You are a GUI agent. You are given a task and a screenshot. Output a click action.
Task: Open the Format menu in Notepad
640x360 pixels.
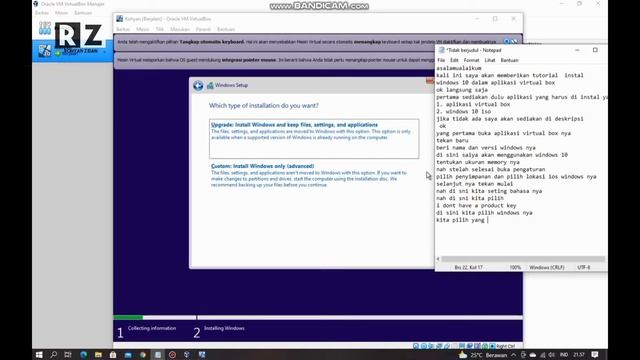click(x=471, y=60)
